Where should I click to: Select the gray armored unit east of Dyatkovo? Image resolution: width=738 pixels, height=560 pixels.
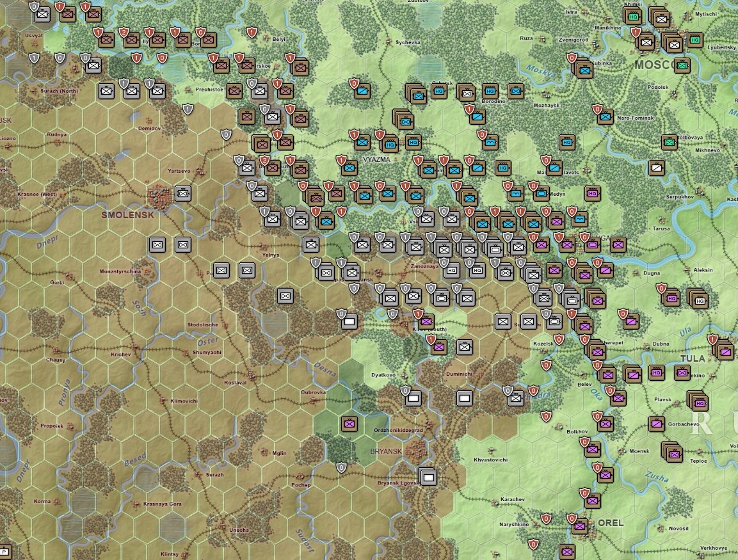click(413, 399)
